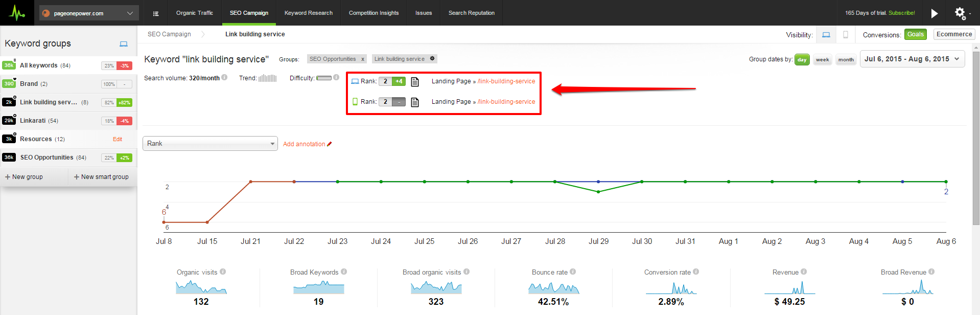Click the play button in top bar
This screenshot has width=980, height=315.
[934, 13]
